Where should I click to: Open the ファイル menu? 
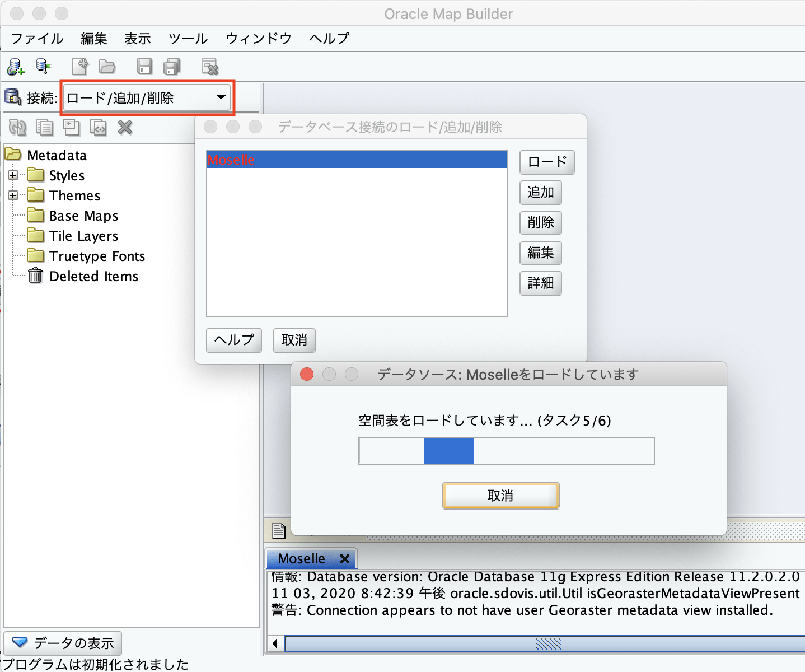click(x=37, y=38)
